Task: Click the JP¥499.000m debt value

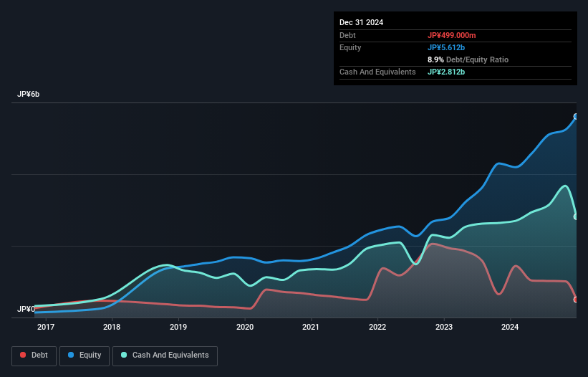Action: click(x=451, y=35)
